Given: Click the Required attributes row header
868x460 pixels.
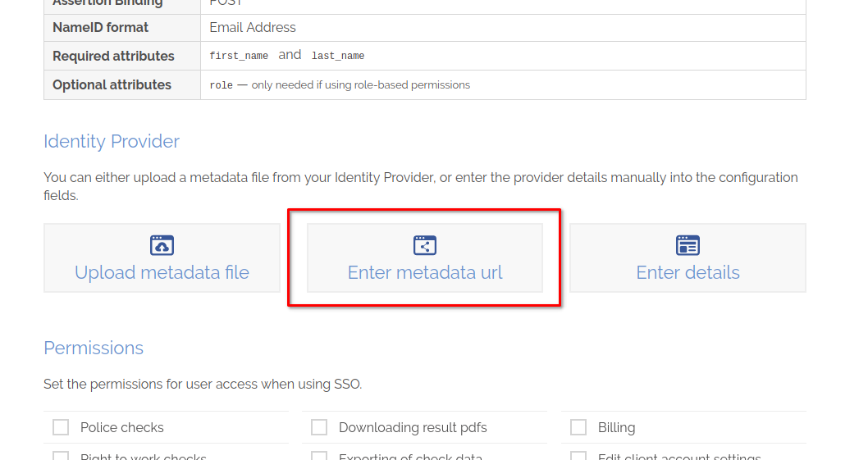Looking at the screenshot, I should (x=113, y=56).
